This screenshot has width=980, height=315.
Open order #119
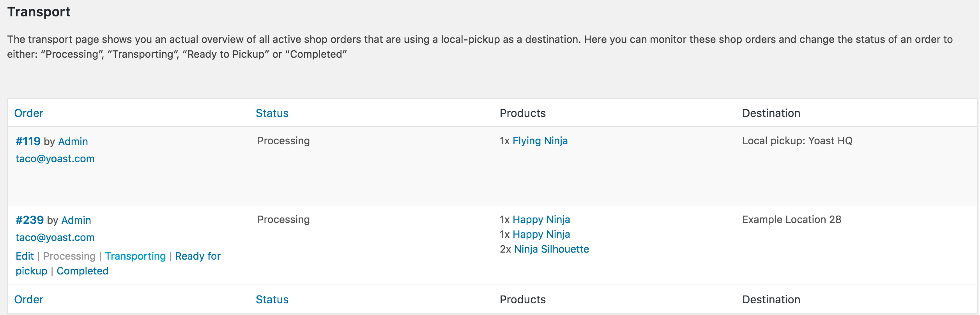pyautogui.click(x=28, y=141)
